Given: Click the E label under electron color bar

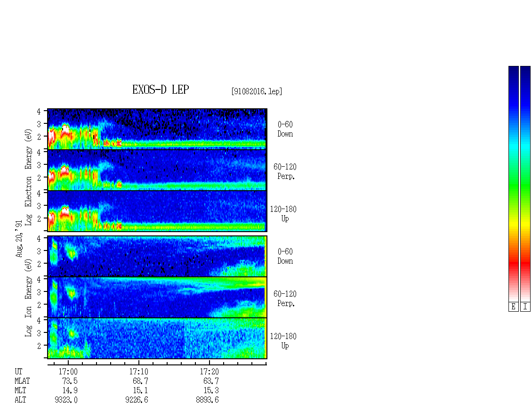Looking at the screenshot, I should [513, 307].
